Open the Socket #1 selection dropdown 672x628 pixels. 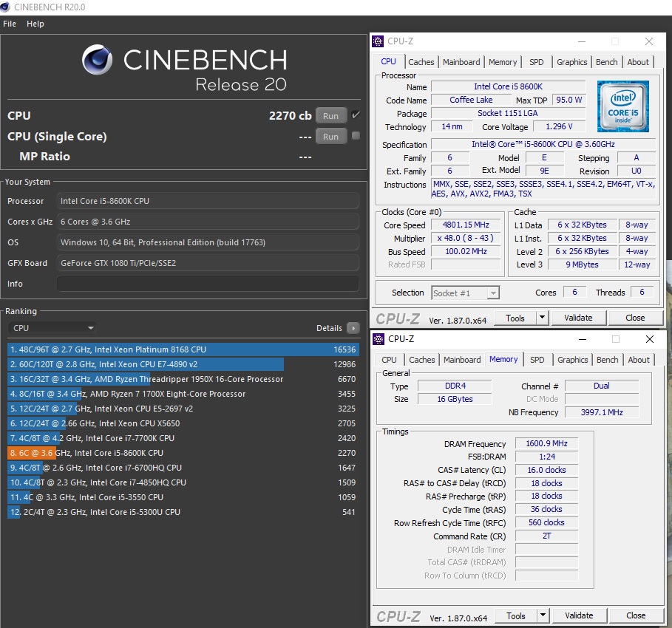tap(465, 293)
